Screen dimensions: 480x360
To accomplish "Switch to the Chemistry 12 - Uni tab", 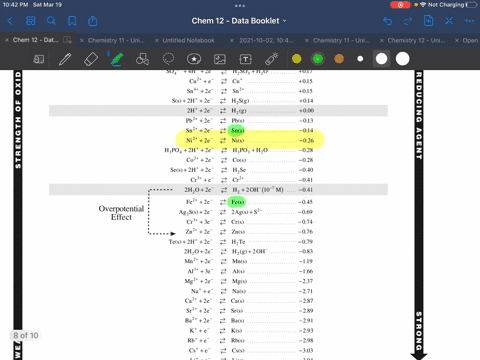I will point(416,40).
